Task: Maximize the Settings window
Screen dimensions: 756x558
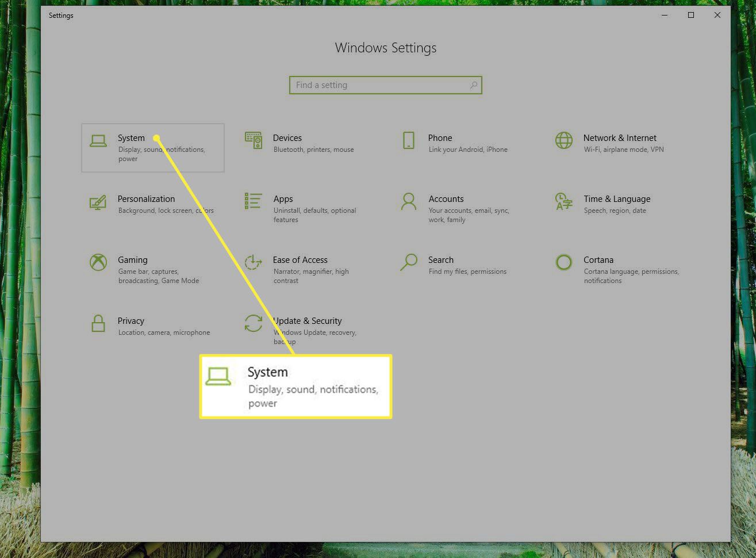Action: point(691,16)
